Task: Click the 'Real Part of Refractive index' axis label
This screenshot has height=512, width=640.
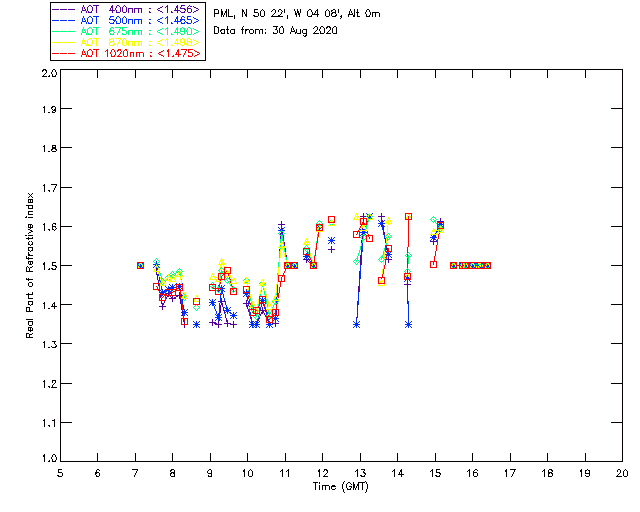Action: click(30, 265)
